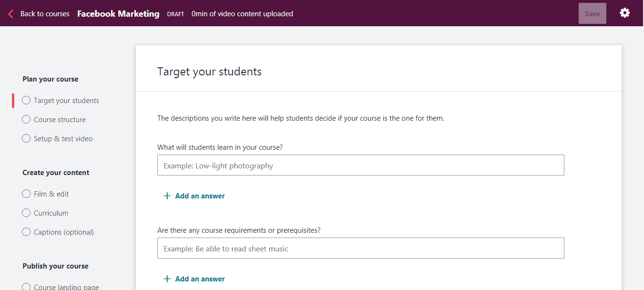Add an answer for course prerequisites

click(x=200, y=279)
